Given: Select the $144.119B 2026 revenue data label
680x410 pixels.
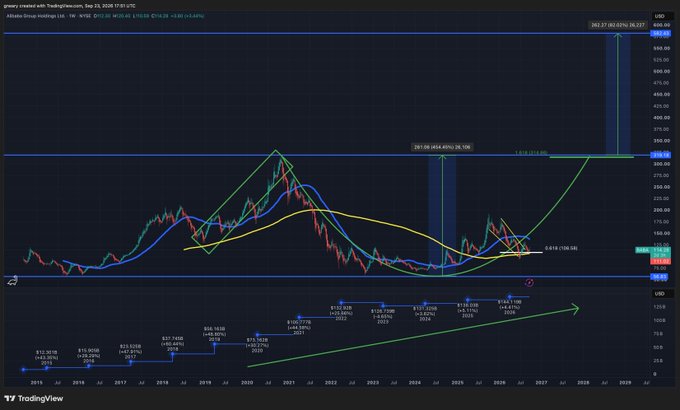Looking at the screenshot, I should [x=510, y=307].
